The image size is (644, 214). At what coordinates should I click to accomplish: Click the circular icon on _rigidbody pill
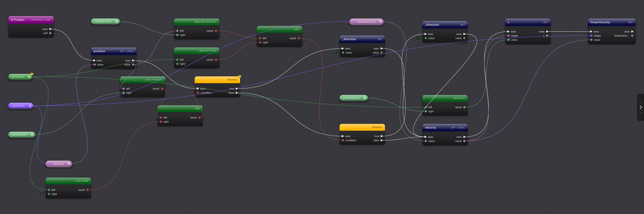(x=30, y=106)
